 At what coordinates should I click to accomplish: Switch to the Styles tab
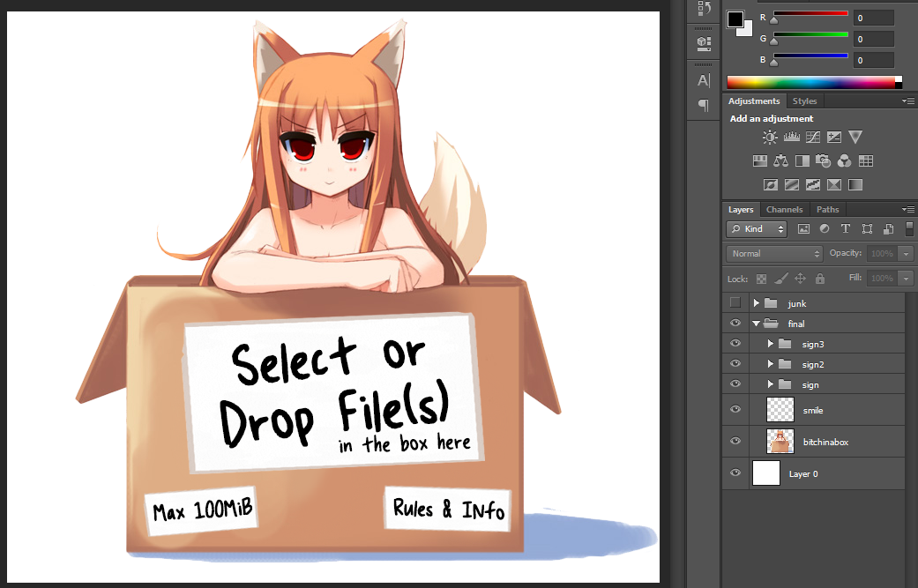(804, 101)
